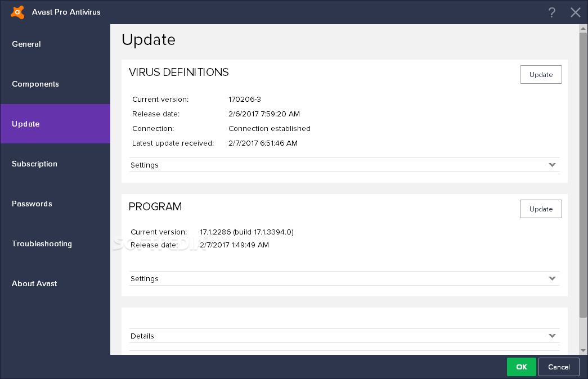Close the Avast settings window

(575, 12)
